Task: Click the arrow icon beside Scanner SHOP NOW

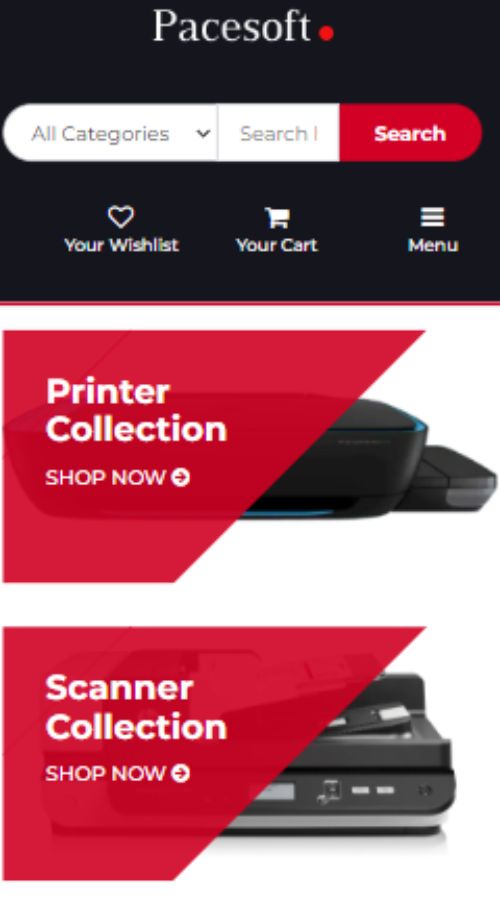Action: (x=180, y=773)
